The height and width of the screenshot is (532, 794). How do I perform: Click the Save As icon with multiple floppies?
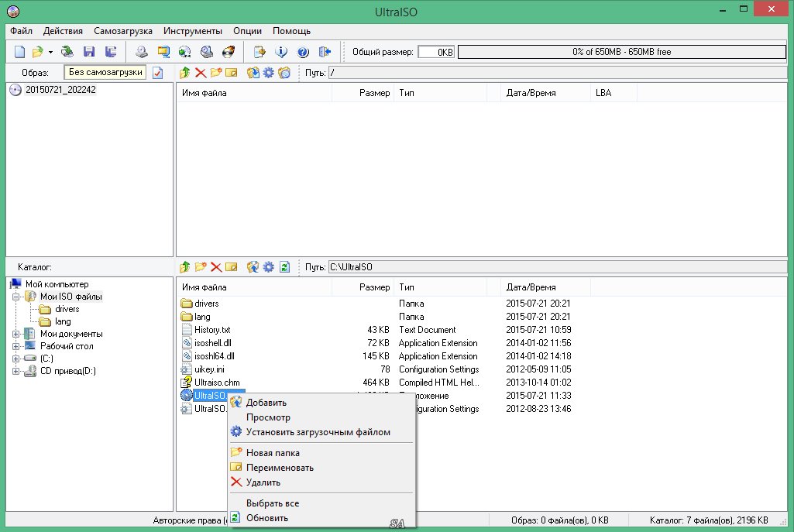[x=111, y=52]
